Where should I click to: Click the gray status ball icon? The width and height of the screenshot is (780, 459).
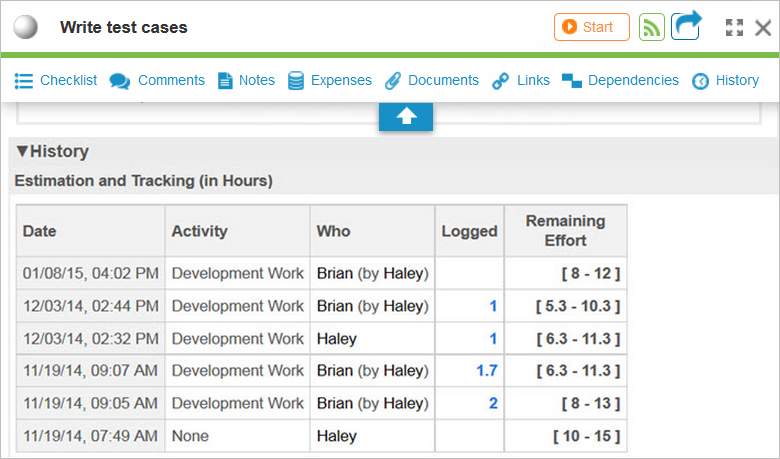click(26, 27)
